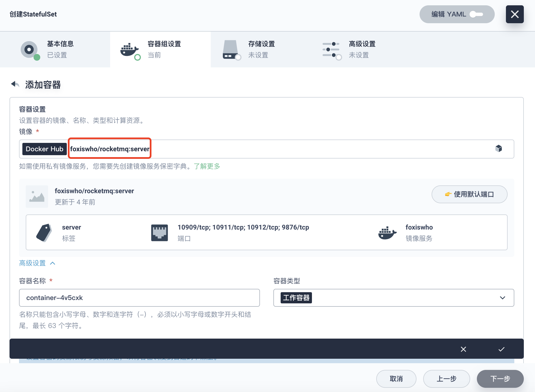Click the Docker whale icon by foxiswho
The image size is (535, 392).
[387, 233]
